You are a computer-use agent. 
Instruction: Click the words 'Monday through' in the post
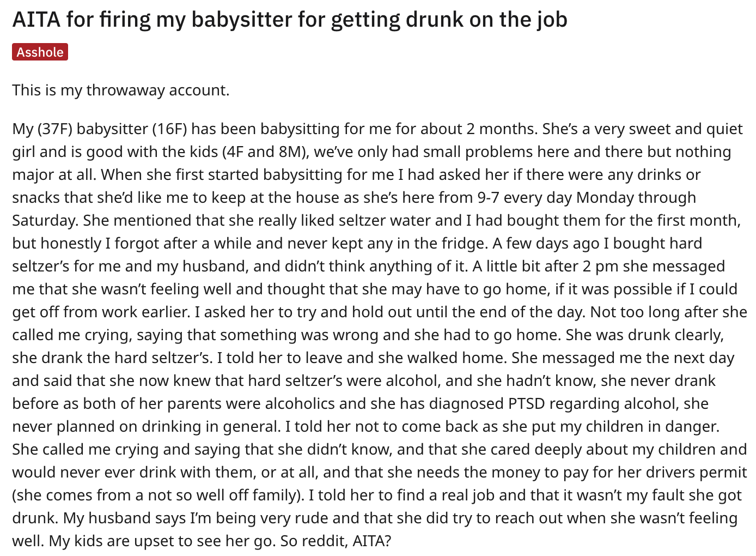click(x=636, y=197)
